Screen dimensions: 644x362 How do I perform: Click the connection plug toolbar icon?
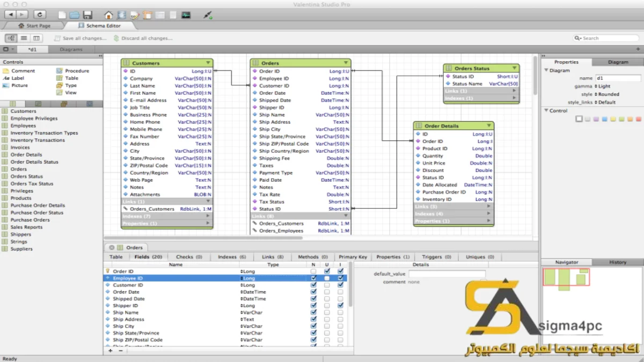click(208, 15)
